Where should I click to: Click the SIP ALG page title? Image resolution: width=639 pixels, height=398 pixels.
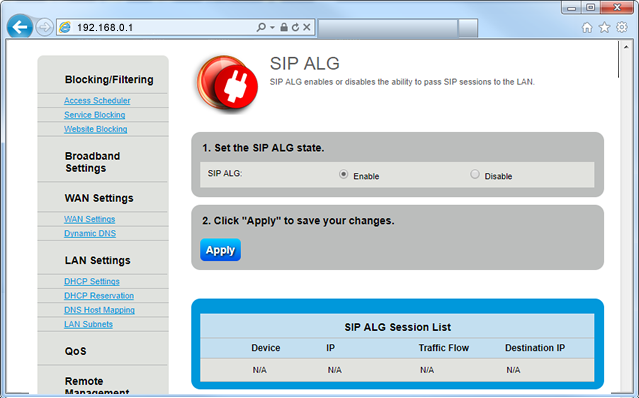tap(304, 64)
